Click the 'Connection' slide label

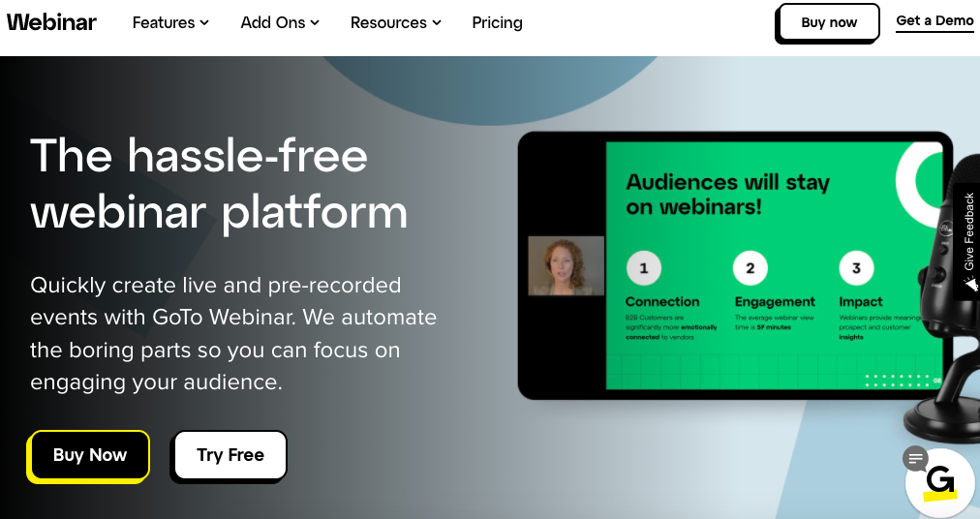click(662, 302)
